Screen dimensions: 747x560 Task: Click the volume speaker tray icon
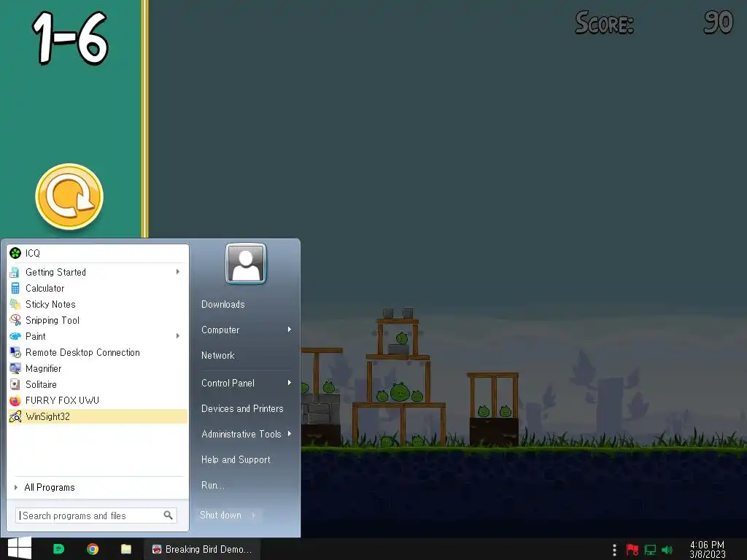[x=667, y=550]
